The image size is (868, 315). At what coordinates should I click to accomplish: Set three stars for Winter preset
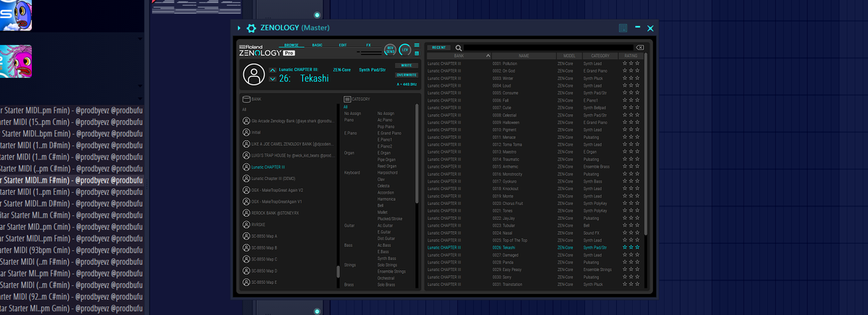click(637, 78)
